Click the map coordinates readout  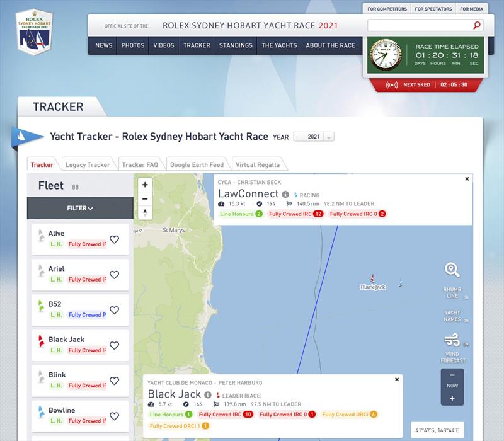click(437, 430)
